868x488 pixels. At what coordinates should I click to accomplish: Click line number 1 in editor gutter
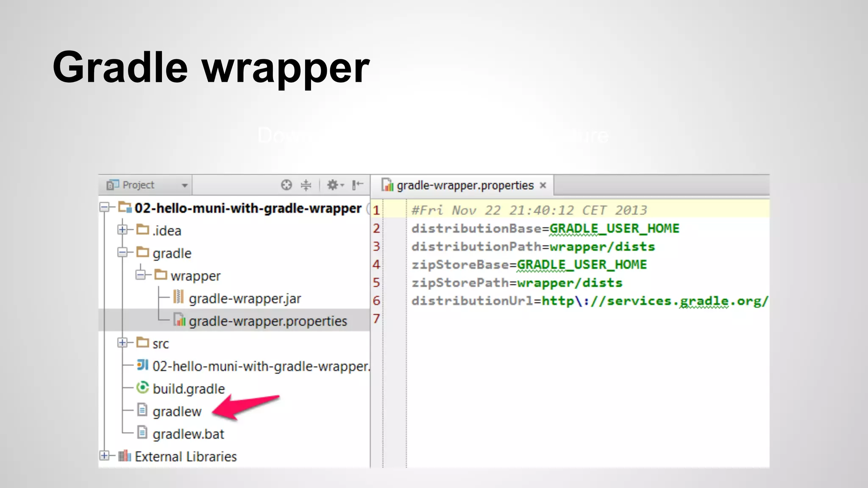tap(376, 211)
